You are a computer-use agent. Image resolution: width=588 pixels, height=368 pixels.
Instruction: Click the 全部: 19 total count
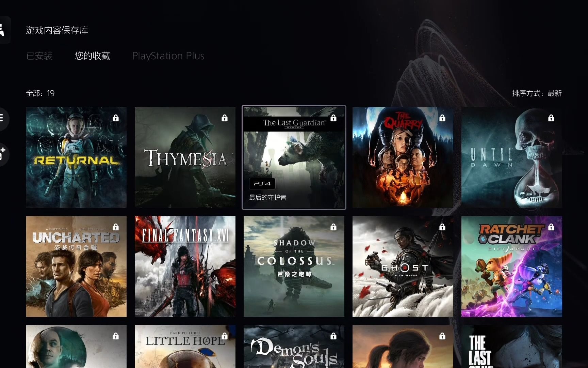tap(40, 93)
